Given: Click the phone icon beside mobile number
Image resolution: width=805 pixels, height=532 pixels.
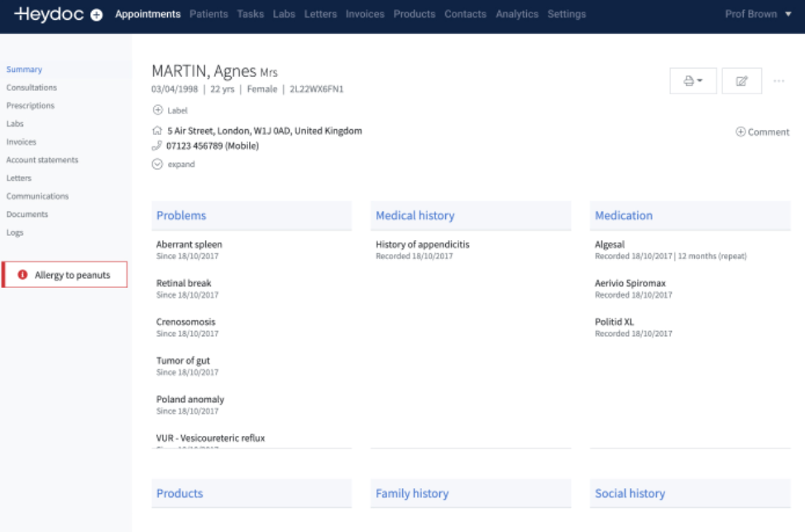Looking at the screenshot, I should (157, 146).
